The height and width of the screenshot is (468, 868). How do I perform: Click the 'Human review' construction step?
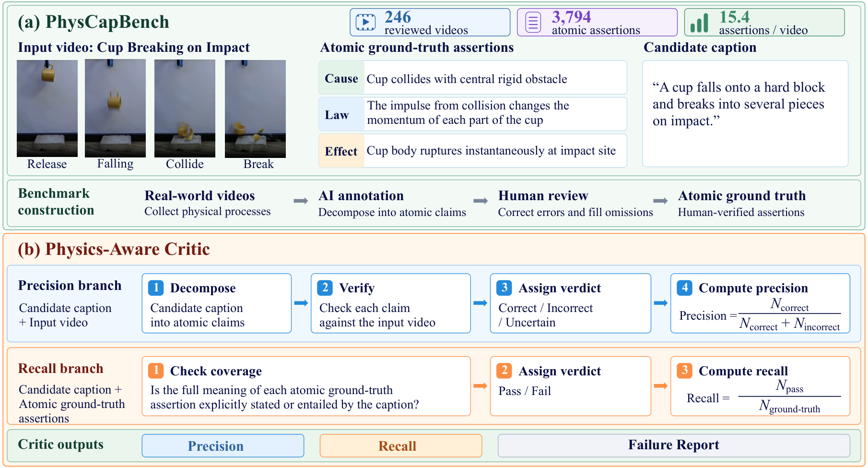575,204
